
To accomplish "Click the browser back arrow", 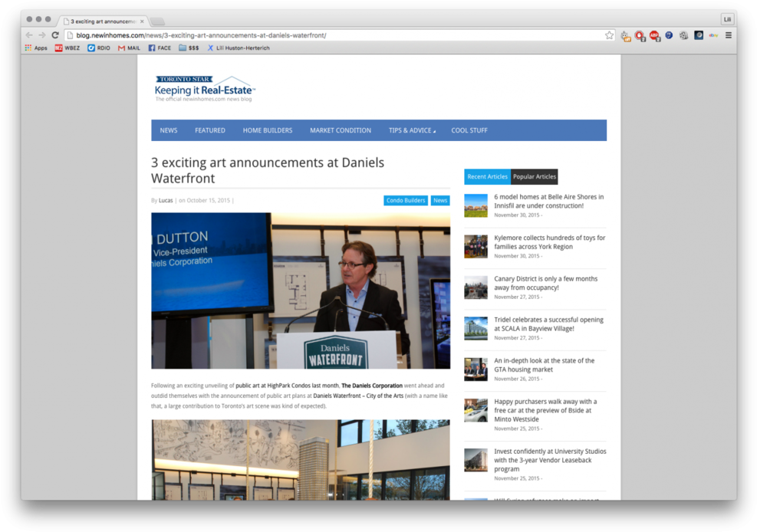I will pos(29,35).
